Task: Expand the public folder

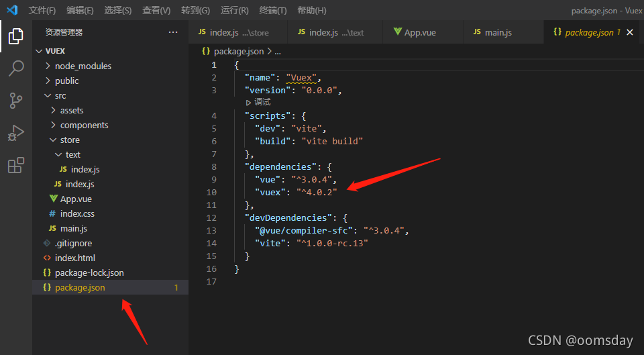Action: click(110, 81)
